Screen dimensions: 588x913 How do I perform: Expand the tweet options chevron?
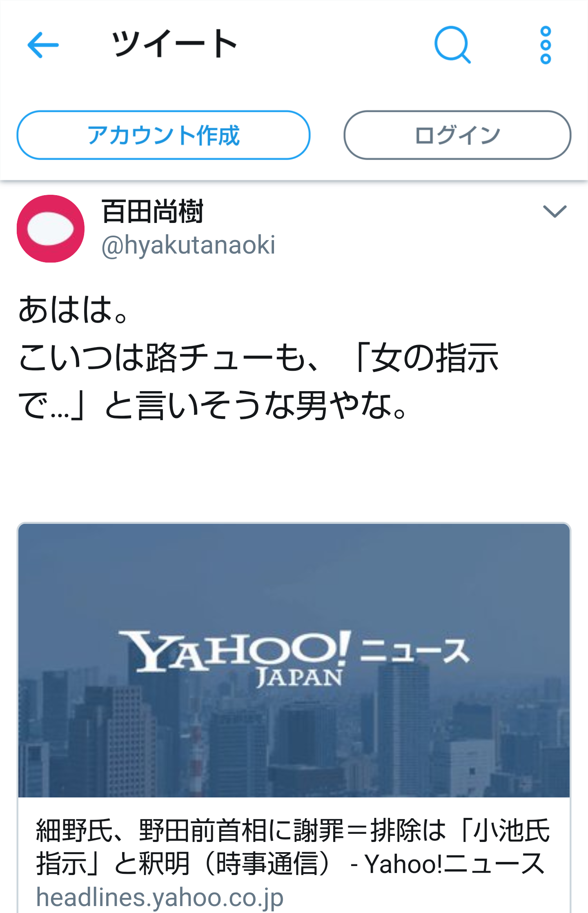coord(555,211)
